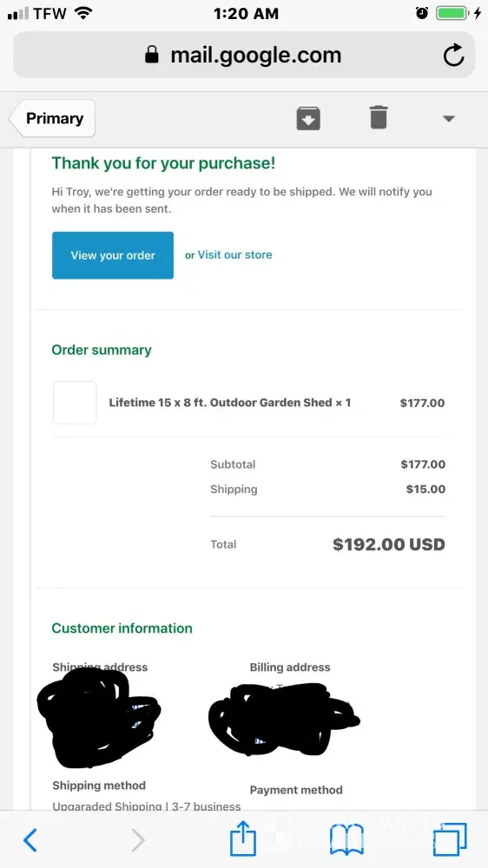488x868 pixels.
Task: Tap the Safari forward arrow
Action: click(x=138, y=840)
